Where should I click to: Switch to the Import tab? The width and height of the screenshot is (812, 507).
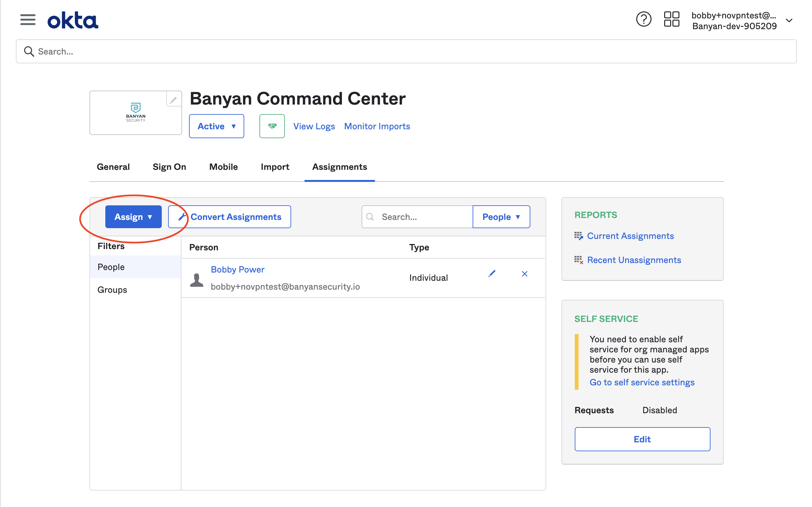coord(275,167)
